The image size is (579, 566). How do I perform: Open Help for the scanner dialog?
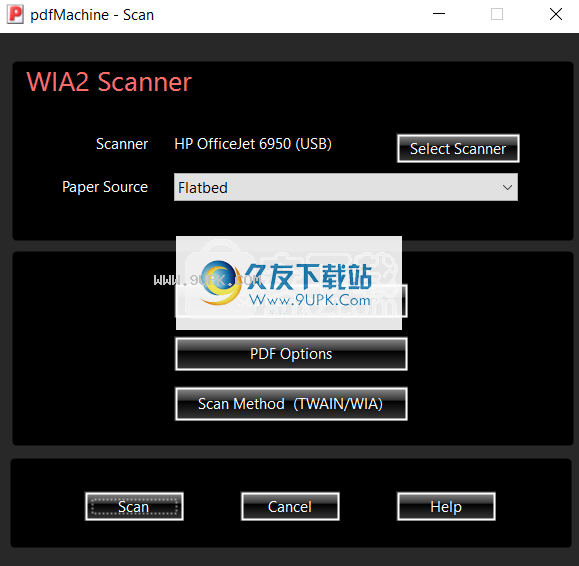446,507
